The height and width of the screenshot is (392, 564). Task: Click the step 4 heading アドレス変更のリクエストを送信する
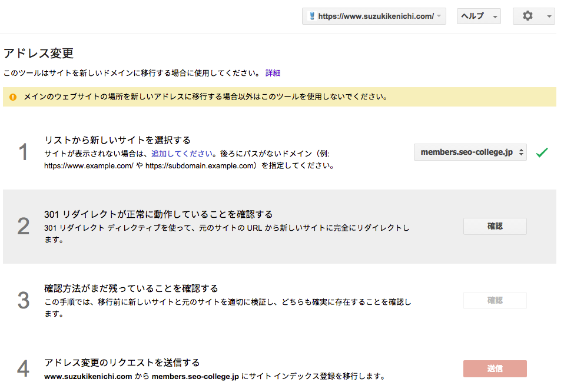[x=122, y=363]
